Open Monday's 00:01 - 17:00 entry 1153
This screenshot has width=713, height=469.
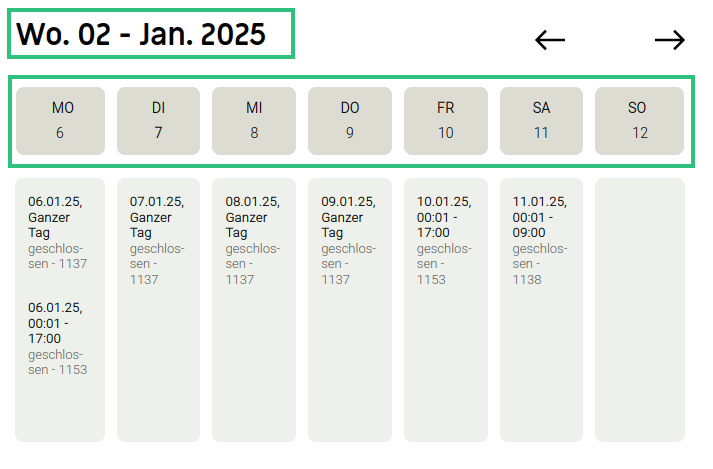pyautogui.click(x=58, y=338)
